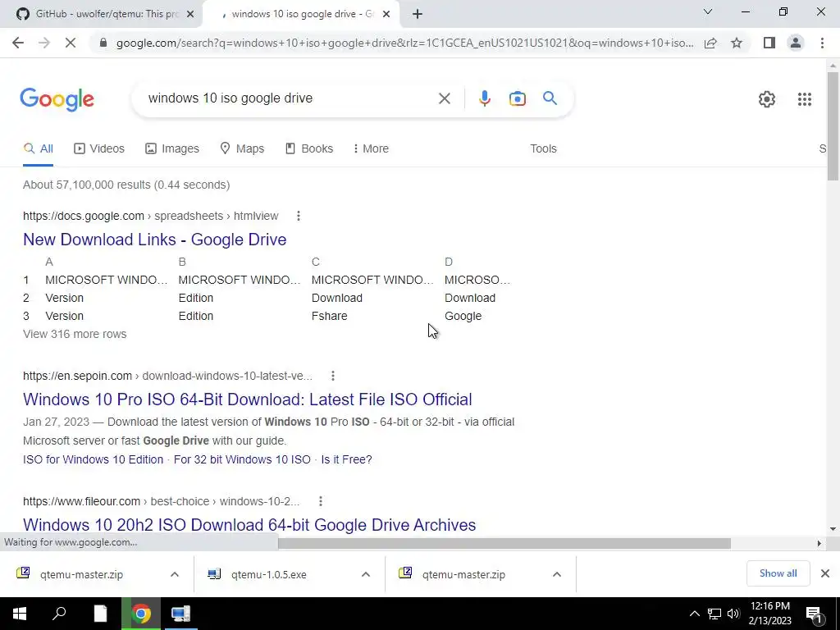
Task: Close the downloads bar
Action: pos(825,573)
